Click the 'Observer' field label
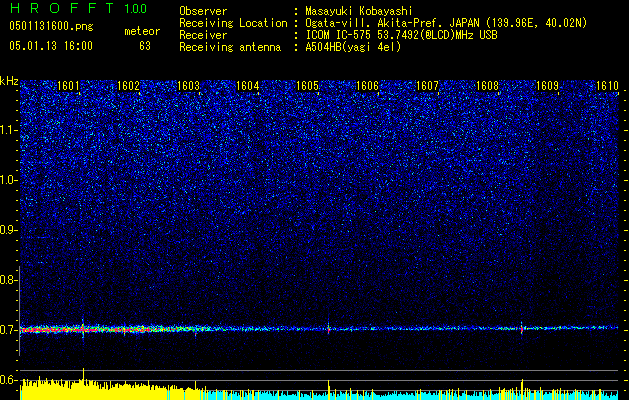 tap(203, 11)
